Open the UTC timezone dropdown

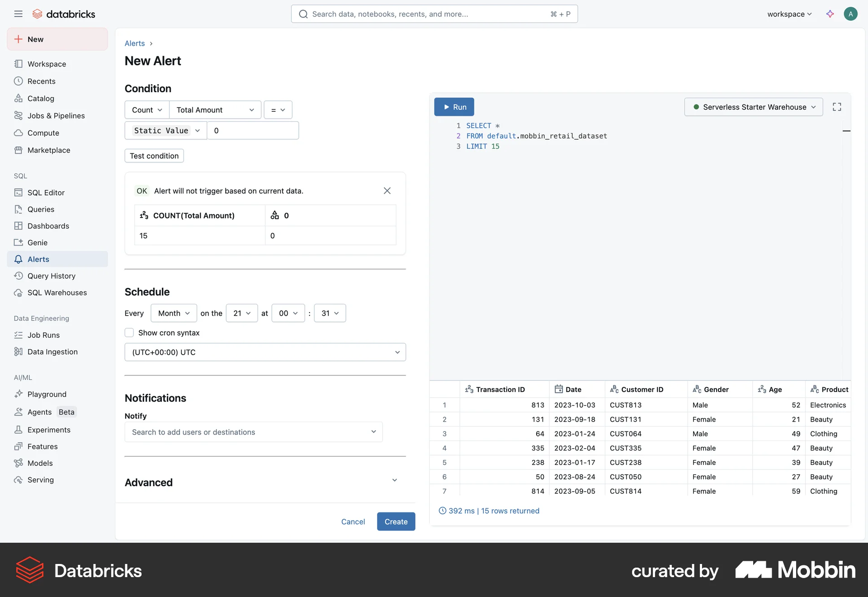(x=265, y=352)
